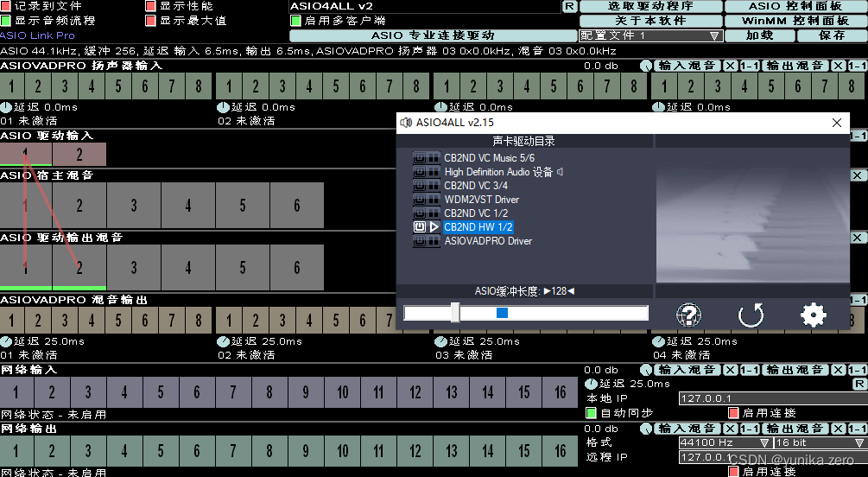Click delay knob of ASIOVADPRO 混音输出 group 04
This screenshot has height=477, width=868.
coord(659,341)
